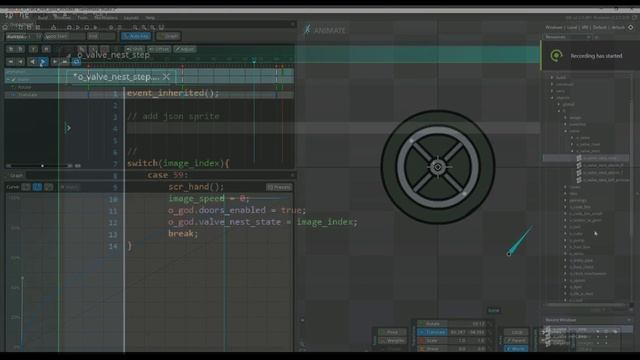Click the resource tree horizontal scrollbar

pos(584,305)
